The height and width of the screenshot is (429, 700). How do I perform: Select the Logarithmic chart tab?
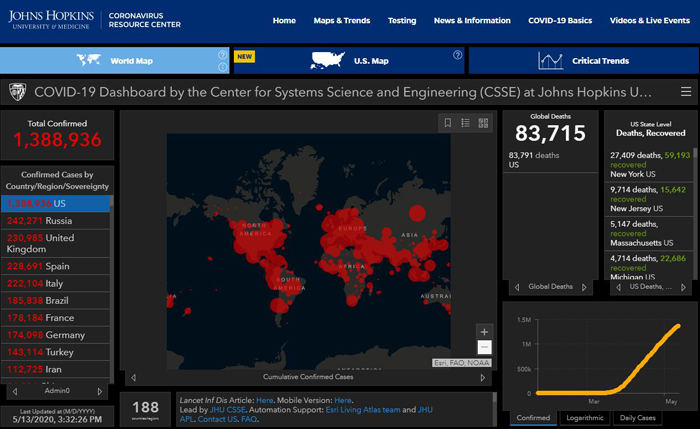click(x=585, y=418)
